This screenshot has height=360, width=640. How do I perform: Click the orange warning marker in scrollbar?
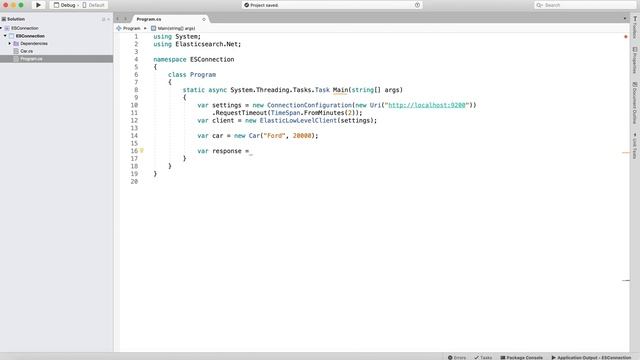[x=626, y=153]
